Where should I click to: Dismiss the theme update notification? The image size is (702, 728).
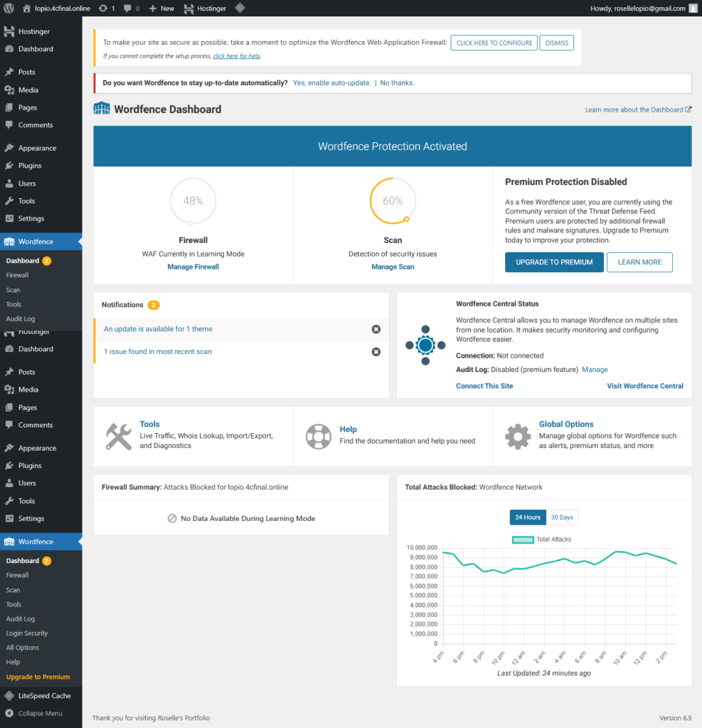click(376, 329)
